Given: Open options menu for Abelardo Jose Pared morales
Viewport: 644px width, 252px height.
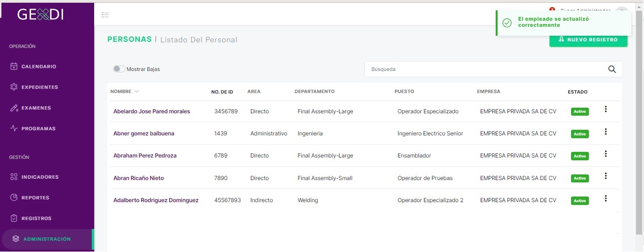Looking at the screenshot, I should 606,109.
